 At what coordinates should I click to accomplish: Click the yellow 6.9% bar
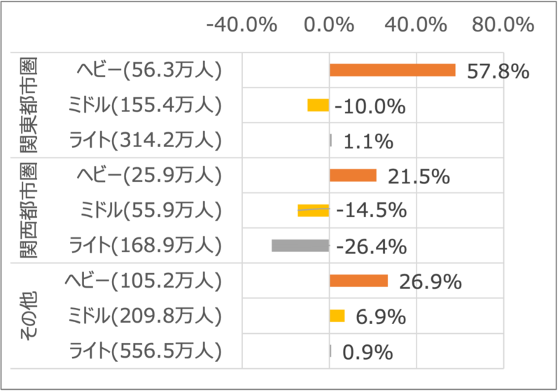click(x=337, y=316)
